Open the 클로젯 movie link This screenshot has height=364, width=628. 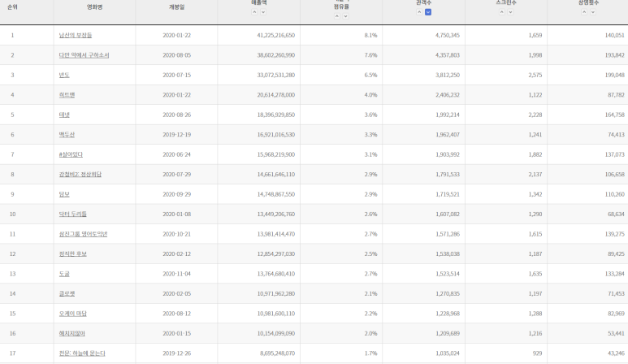click(67, 294)
